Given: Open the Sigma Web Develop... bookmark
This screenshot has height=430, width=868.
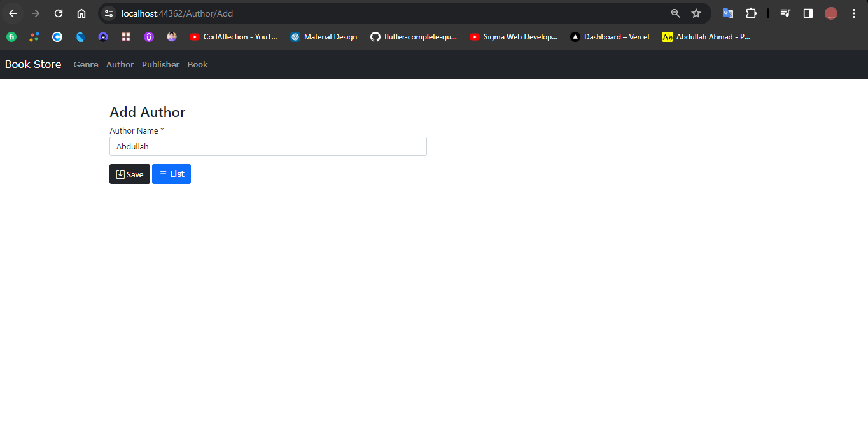Looking at the screenshot, I should coord(514,37).
